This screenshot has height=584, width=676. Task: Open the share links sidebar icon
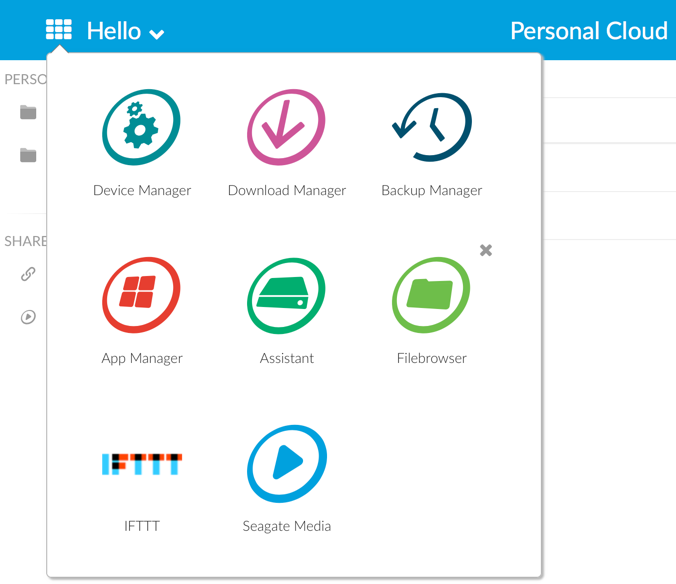pos(28,274)
